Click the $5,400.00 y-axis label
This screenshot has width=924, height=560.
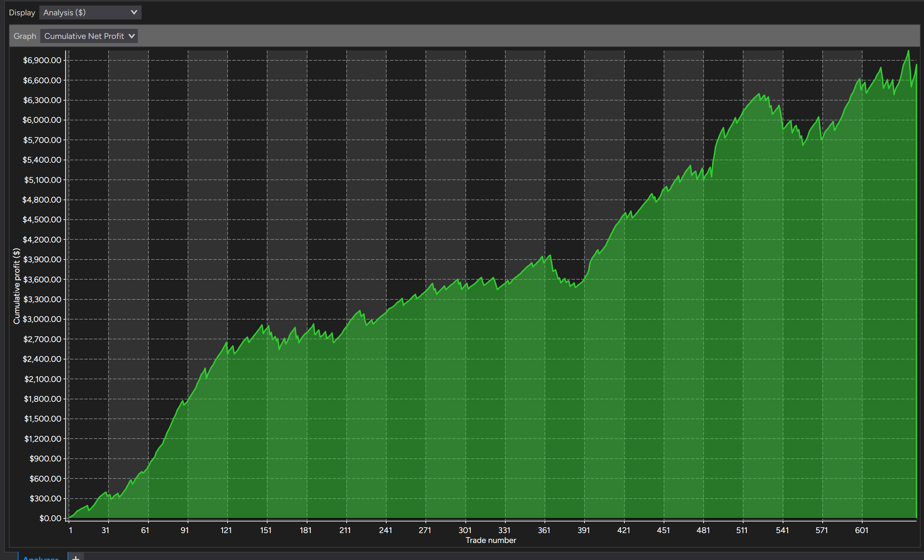(x=42, y=160)
